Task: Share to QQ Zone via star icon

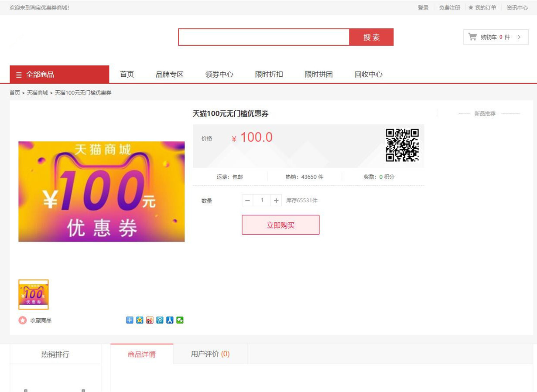Action: click(x=140, y=320)
